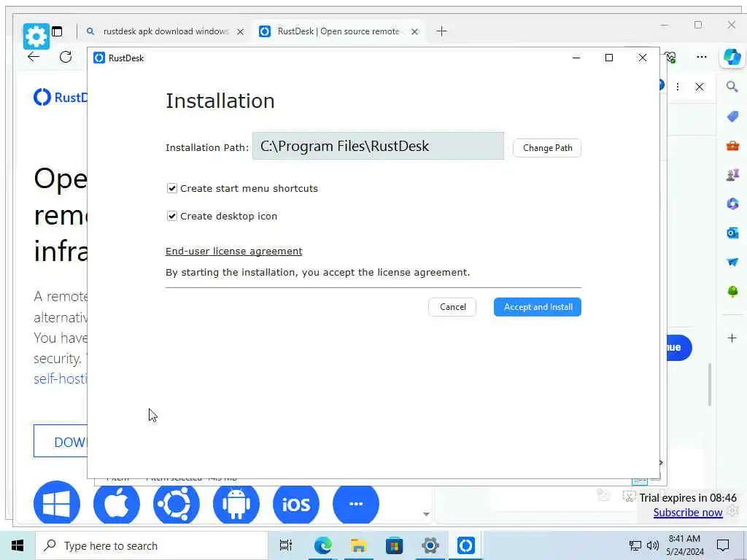Open the tab actions menu icon
Viewport: 747px width, 560px height.
tap(57, 32)
